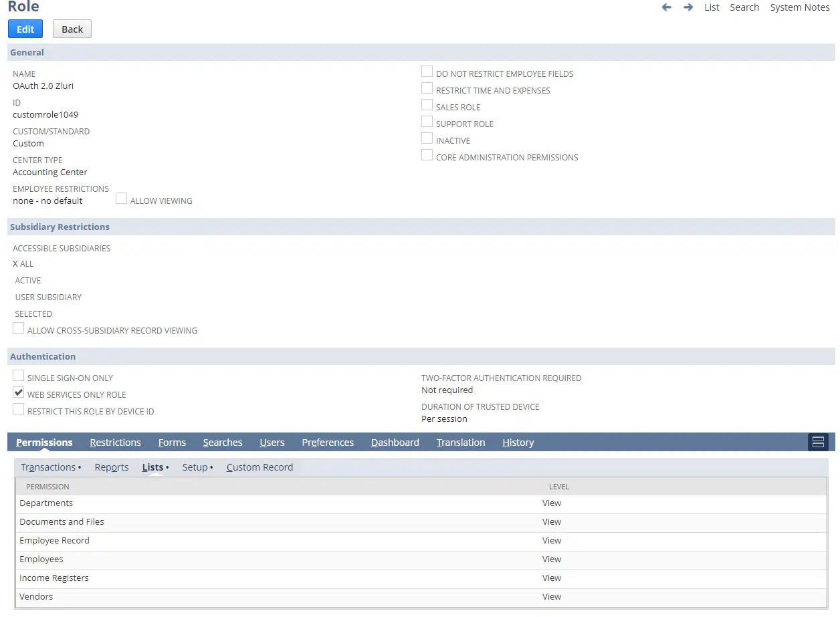Enable Allow Cross-Subsidiary Record Viewing
Screen dimensions: 840x617
coord(19,329)
